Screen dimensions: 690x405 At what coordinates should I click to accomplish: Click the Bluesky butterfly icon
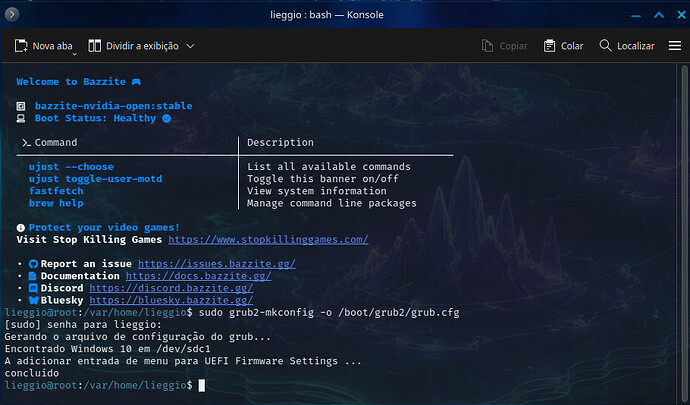(x=33, y=300)
